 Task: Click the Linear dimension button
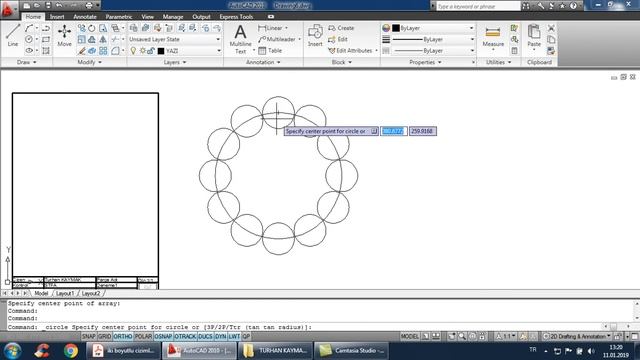(270, 28)
